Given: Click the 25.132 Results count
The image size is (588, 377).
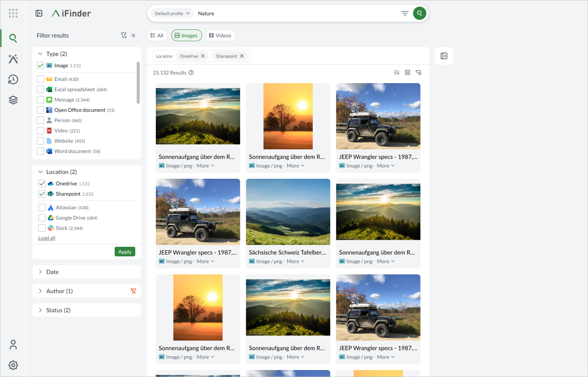Looking at the screenshot, I should point(170,72).
